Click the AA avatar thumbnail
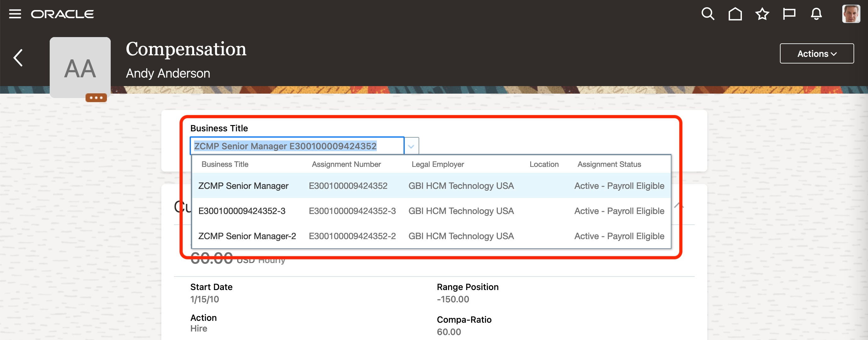The image size is (868, 340). pyautogui.click(x=80, y=67)
